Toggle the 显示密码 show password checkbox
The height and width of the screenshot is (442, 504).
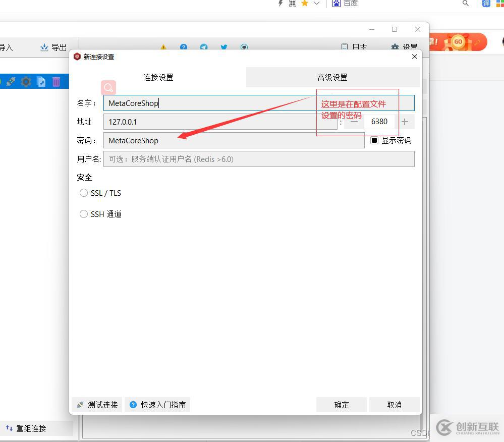374,140
